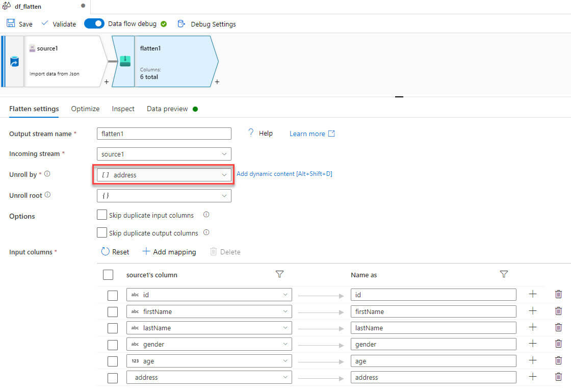Image resolution: width=571 pixels, height=392 pixels.
Task: Switch to the Data preview tab
Action: (167, 109)
